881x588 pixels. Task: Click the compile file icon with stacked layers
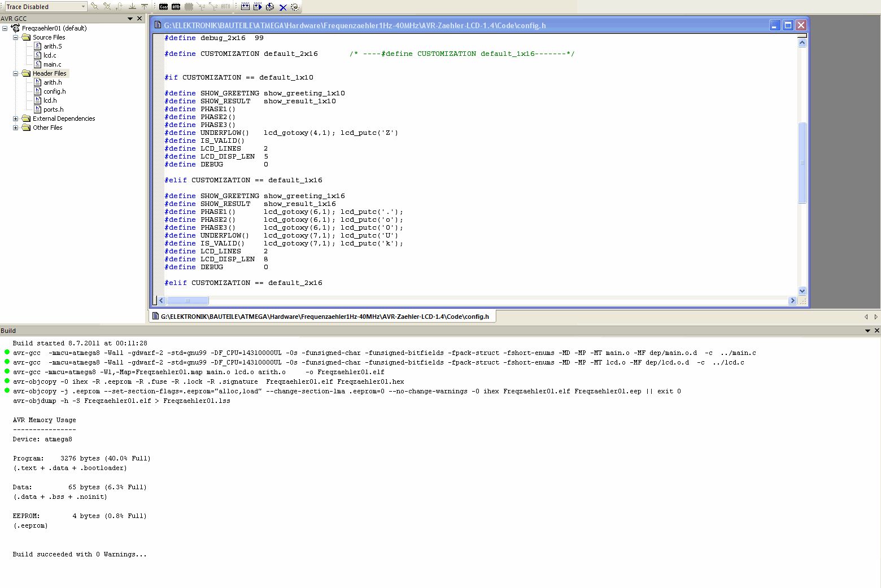coord(270,7)
